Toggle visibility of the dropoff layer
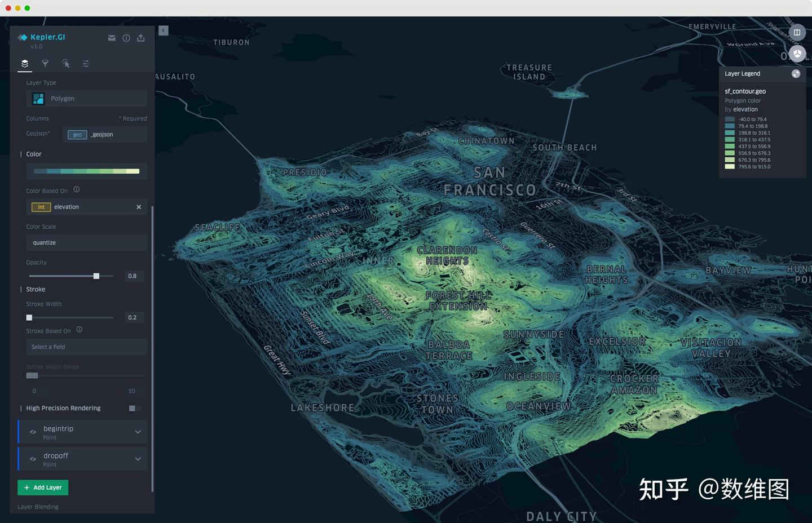Screen dimensions: 812x523 [33, 458]
